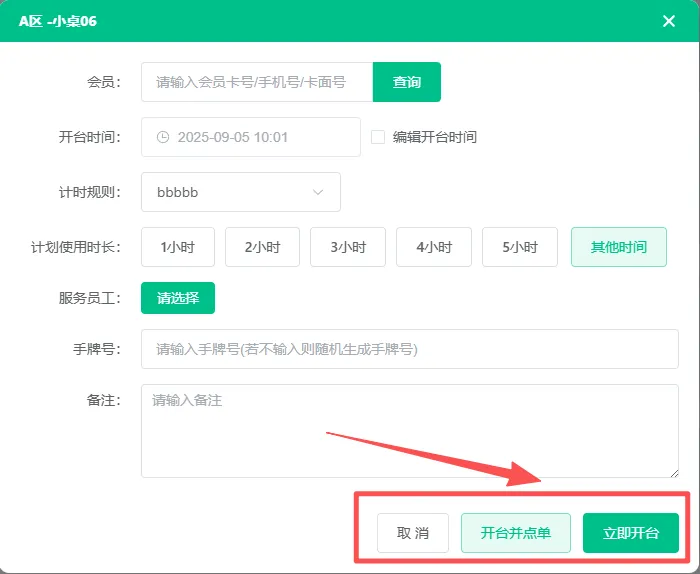Select the 1小时 duration option
Viewport: 700px width, 574px height.
(177, 247)
